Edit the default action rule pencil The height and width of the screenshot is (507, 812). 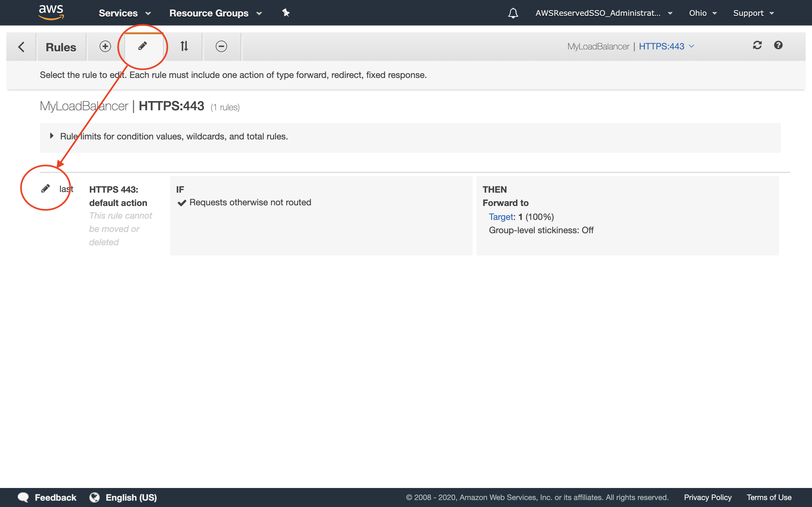tap(46, 189)
